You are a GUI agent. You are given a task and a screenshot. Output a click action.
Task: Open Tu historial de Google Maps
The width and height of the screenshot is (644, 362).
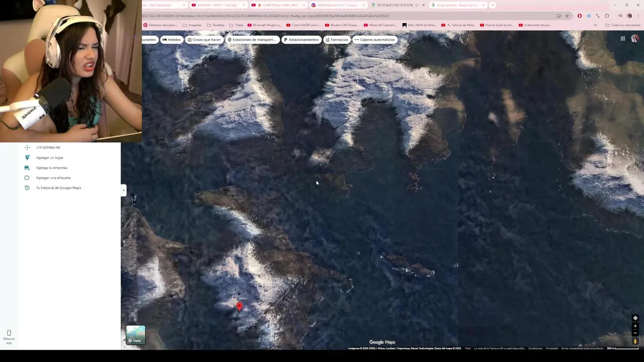58,188
